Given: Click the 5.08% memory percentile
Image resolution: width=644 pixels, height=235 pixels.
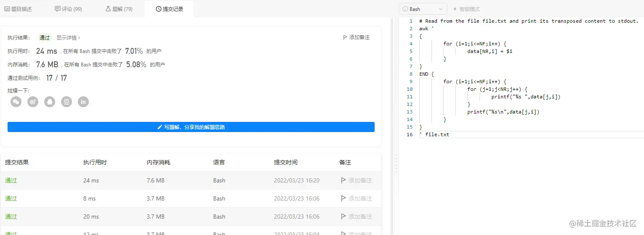Looking at the screenshot, I should (x=136, y=64).
